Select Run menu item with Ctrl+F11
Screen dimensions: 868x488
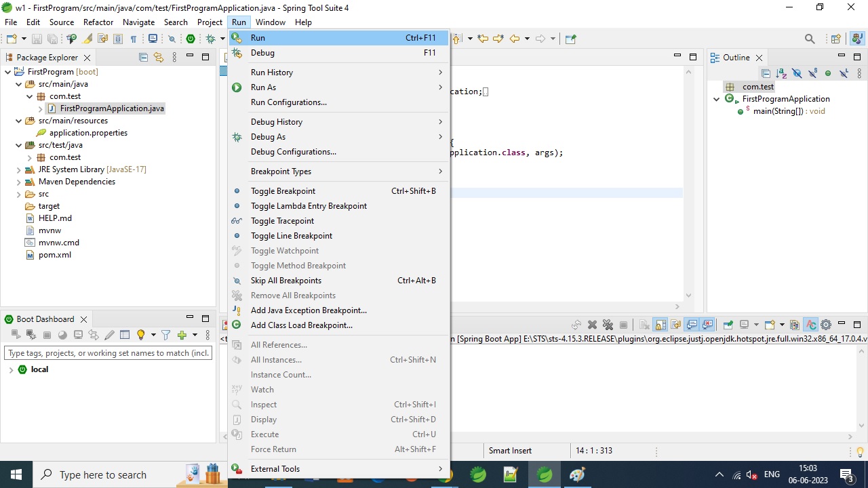coord(338,38)
